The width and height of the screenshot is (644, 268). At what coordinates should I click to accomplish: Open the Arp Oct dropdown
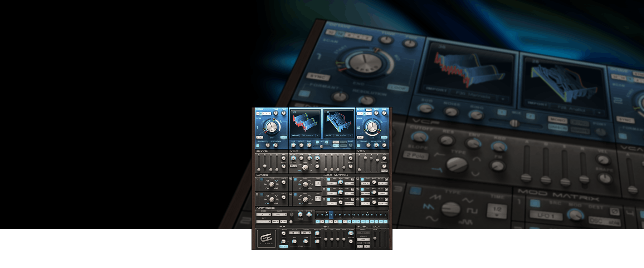pyautogui.click(x=264, y=222)
